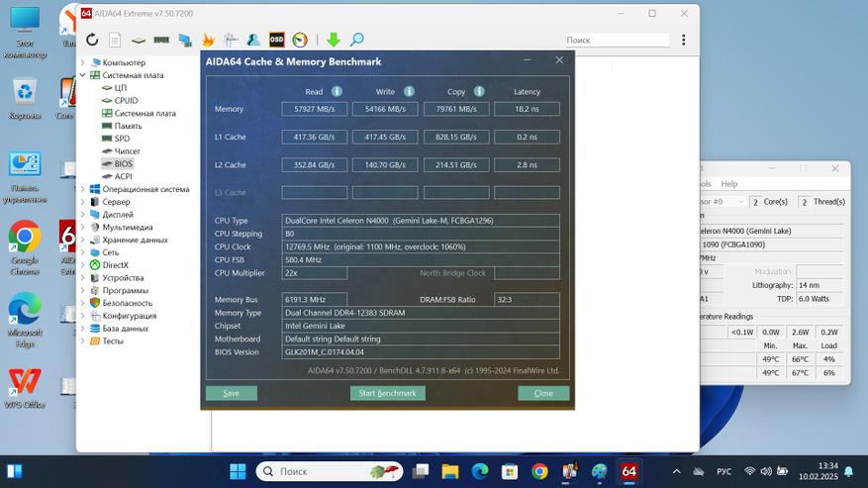Select ACPI in the tree
The width and height of the screenshot is (868, 488).
123,177
